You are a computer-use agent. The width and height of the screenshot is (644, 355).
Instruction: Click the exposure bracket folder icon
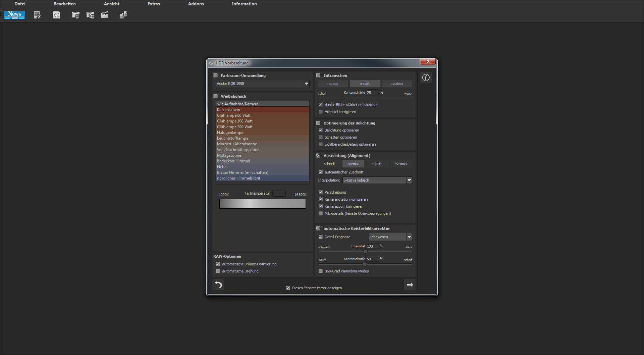click(90, 15)
